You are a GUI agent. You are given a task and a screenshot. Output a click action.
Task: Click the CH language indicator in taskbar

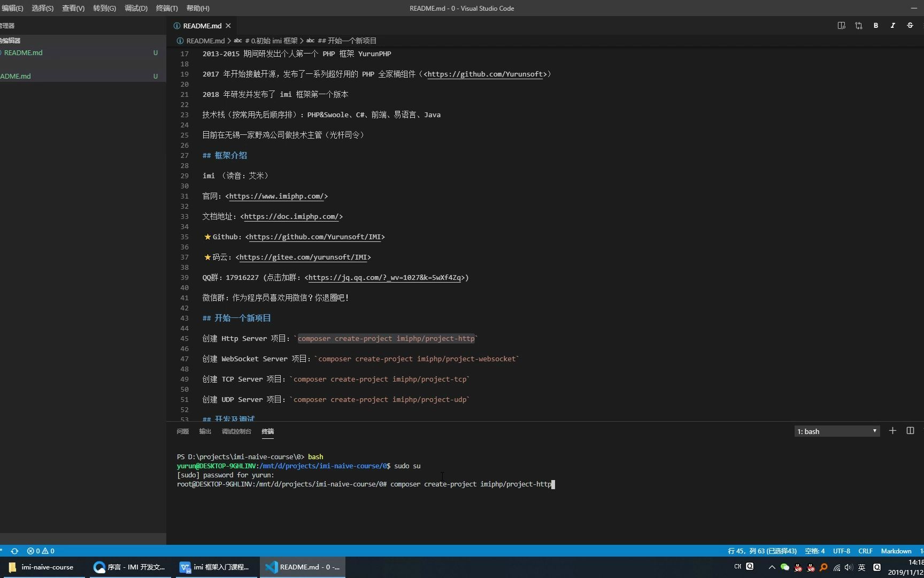click(738, 566)
